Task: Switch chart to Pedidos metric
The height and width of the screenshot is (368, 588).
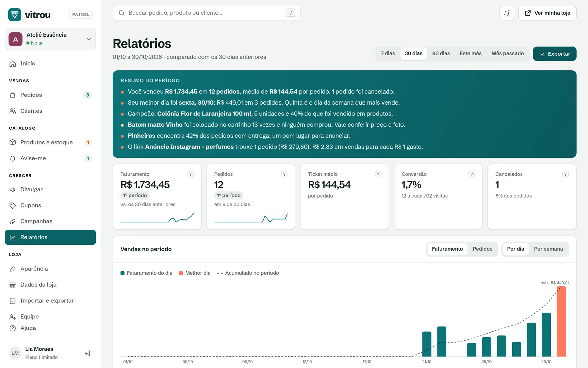Action: point(482,249)
